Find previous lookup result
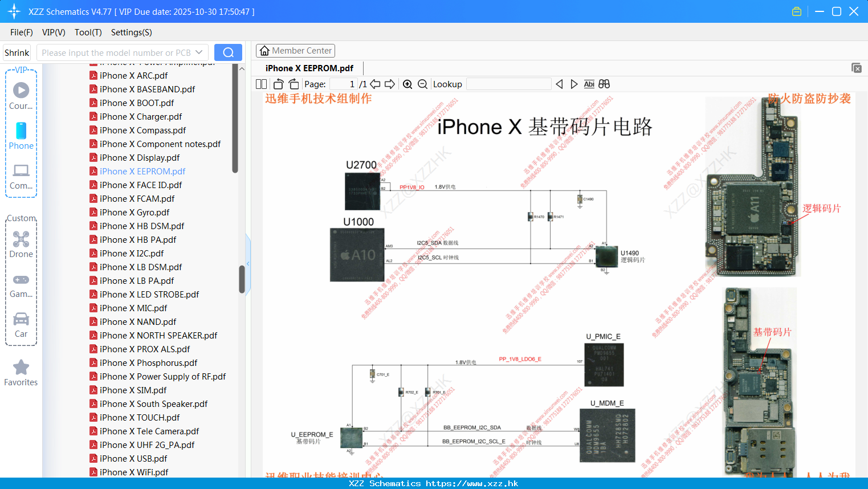 point(559,84)
